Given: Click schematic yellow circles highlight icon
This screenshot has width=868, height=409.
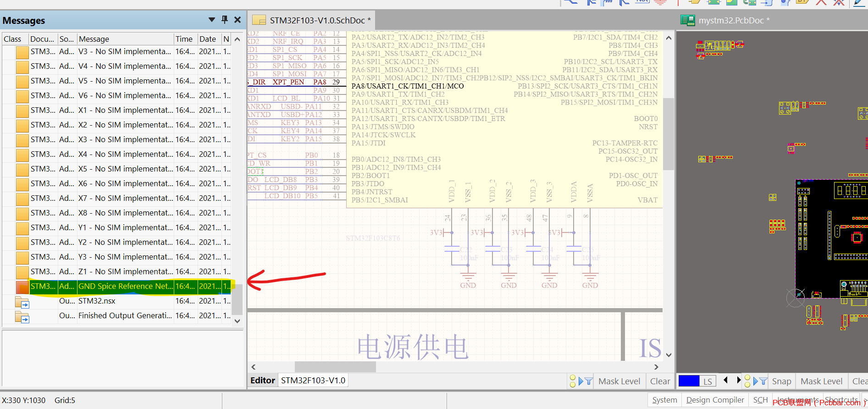Looking at the screenshot, I should (x=573, y=381).
